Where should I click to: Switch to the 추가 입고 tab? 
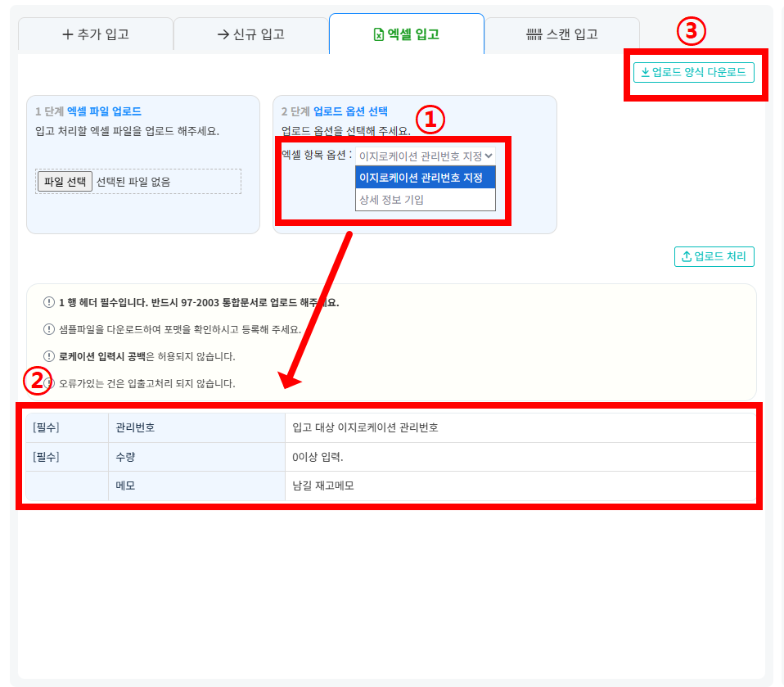click(96, 34)
